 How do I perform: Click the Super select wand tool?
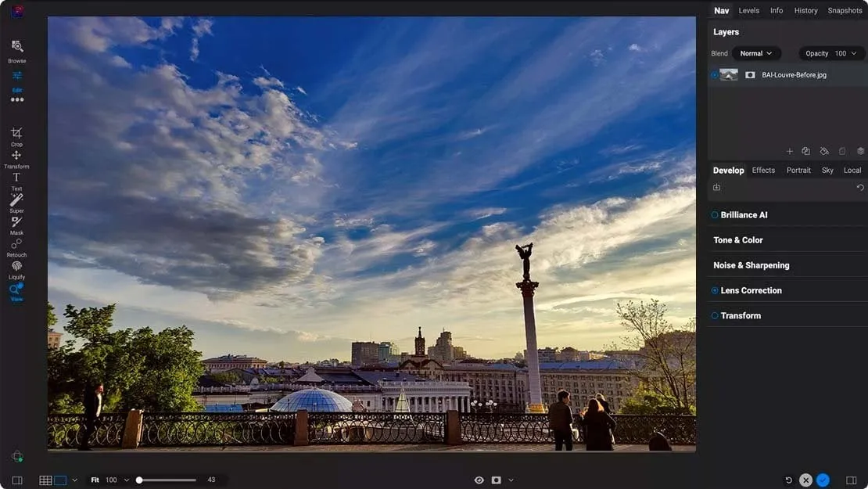tap(16, 200)
